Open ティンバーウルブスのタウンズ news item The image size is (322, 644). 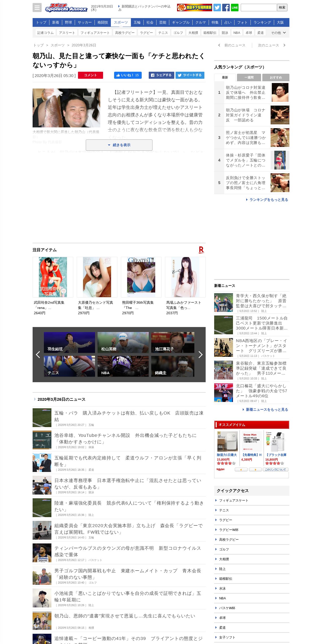pos(119,553)
